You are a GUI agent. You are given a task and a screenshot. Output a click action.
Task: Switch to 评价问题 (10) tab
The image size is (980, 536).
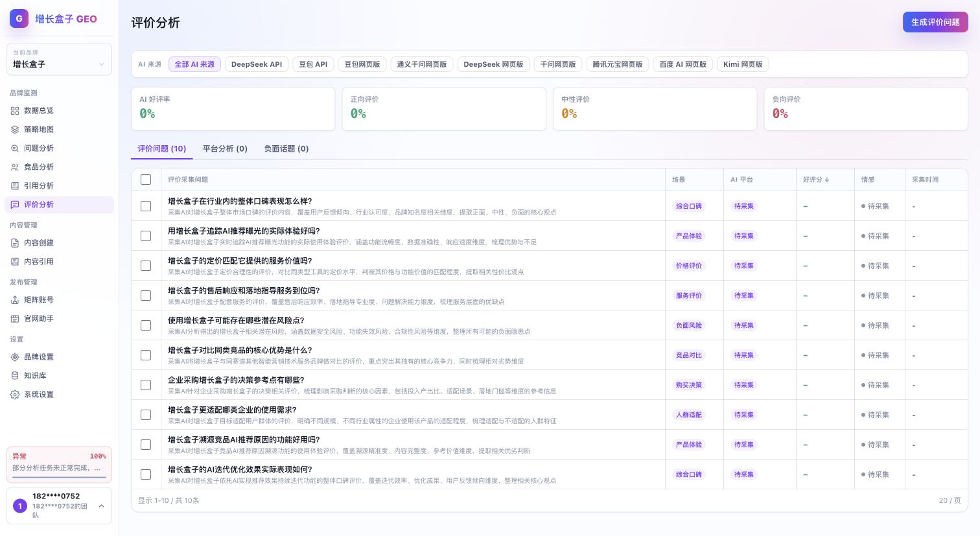(162, 148)
